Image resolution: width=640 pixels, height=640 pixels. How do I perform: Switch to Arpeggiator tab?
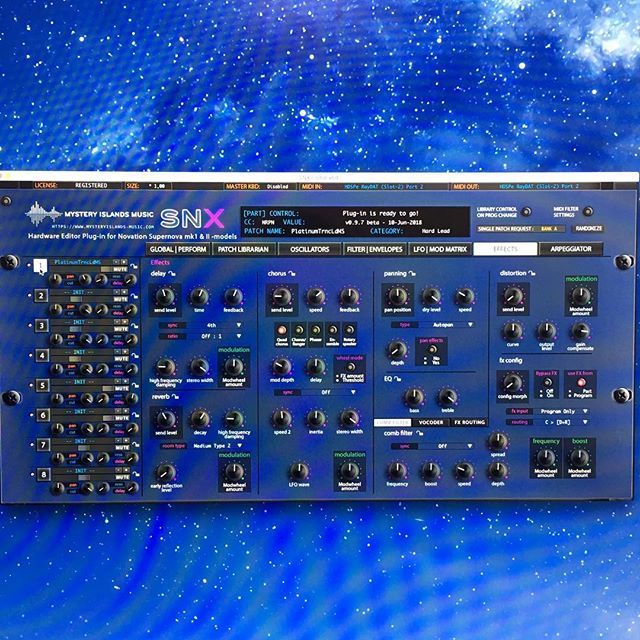click(x=571, y=249)
